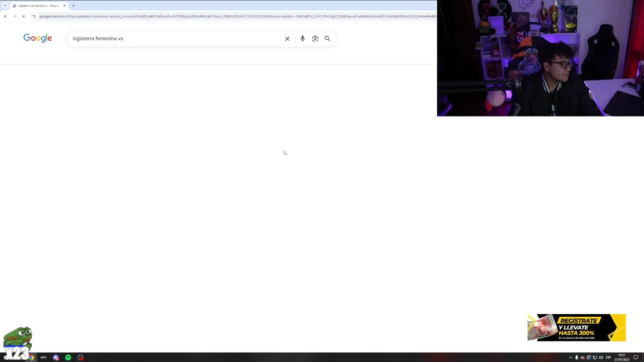Open the tab search dropdown arrow
Screen dimensions: 644x362
(5, 6)
